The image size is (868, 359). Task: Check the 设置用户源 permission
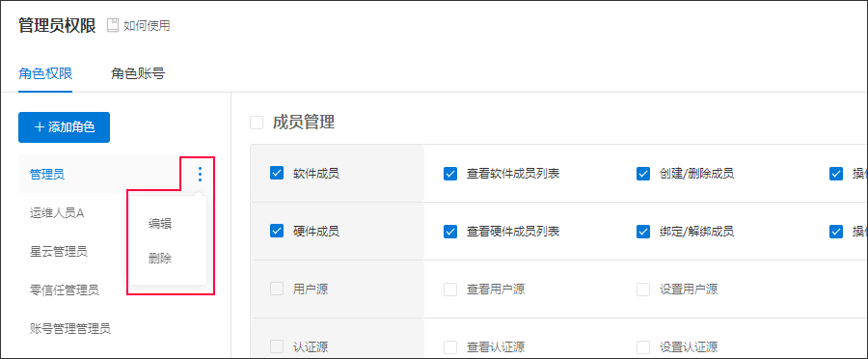tap(642, 289)
